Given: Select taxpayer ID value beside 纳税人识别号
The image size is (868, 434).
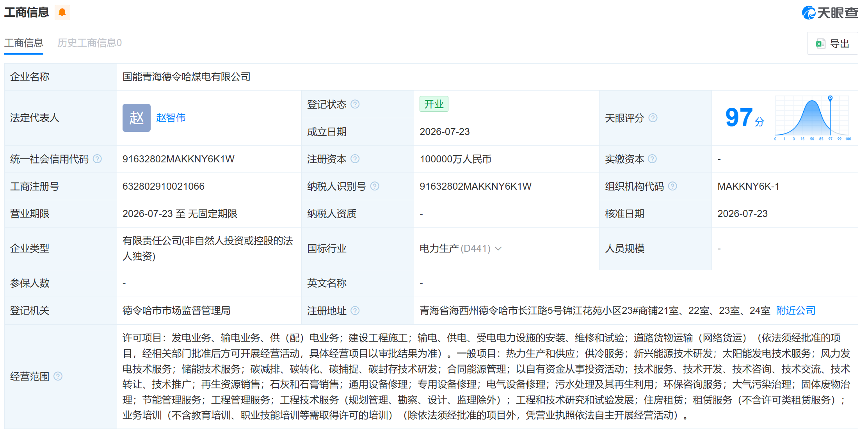Looking at the screenshot, I should click(x=475, y=186).
